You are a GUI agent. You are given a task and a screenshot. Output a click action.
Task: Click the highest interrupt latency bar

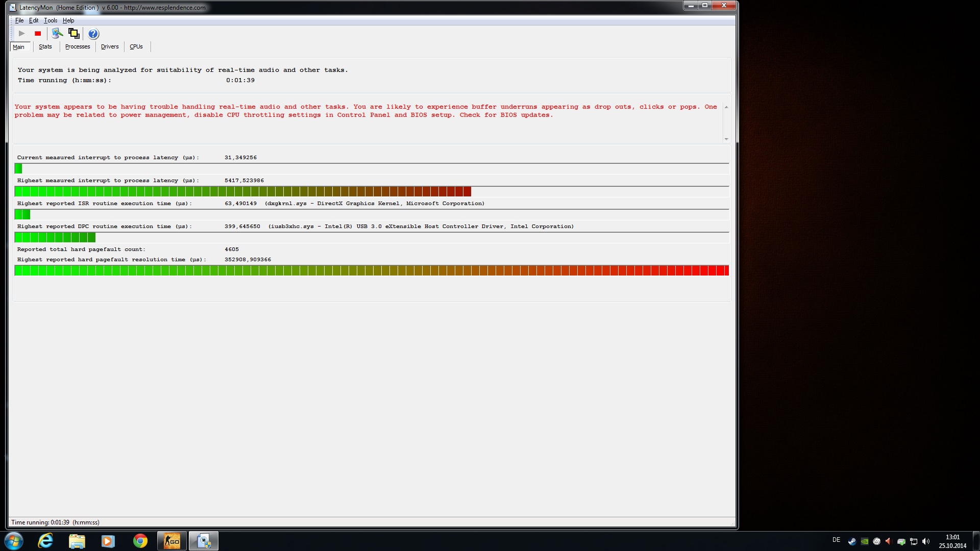point(242,191)
